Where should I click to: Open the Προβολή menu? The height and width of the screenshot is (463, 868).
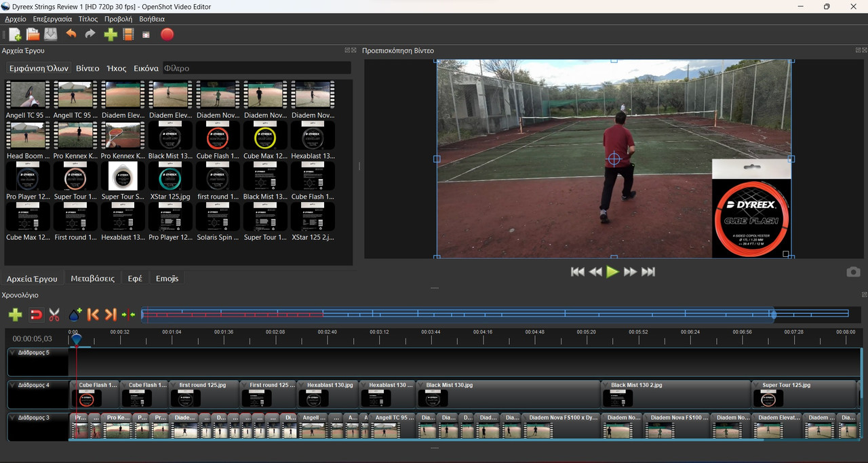pyautogui.click(x=118, y=19)
